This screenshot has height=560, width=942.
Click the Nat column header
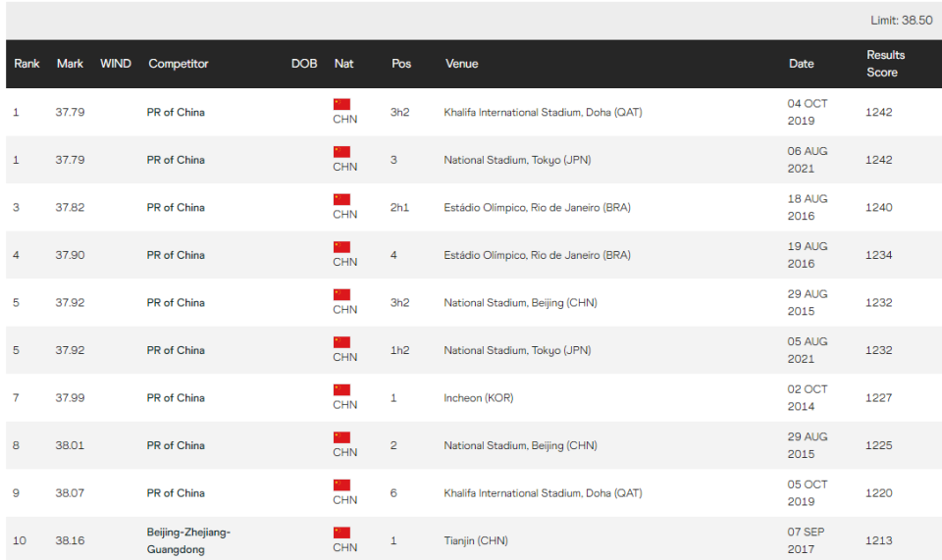coord(343,64)
